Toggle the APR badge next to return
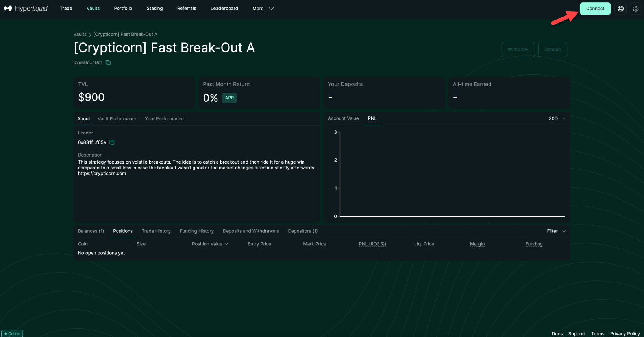644x337 pixels. (229, 98)
